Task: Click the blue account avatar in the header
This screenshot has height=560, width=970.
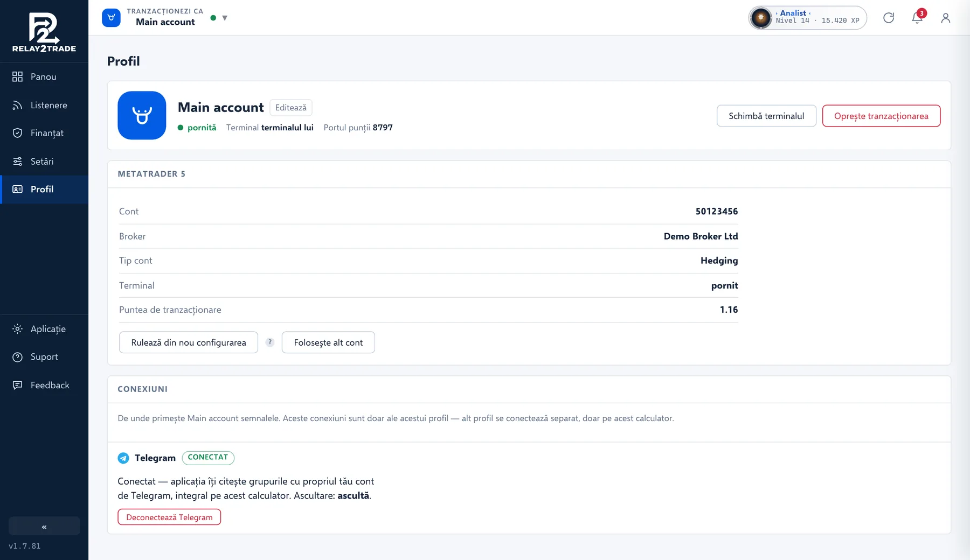Action: point(111,18)
